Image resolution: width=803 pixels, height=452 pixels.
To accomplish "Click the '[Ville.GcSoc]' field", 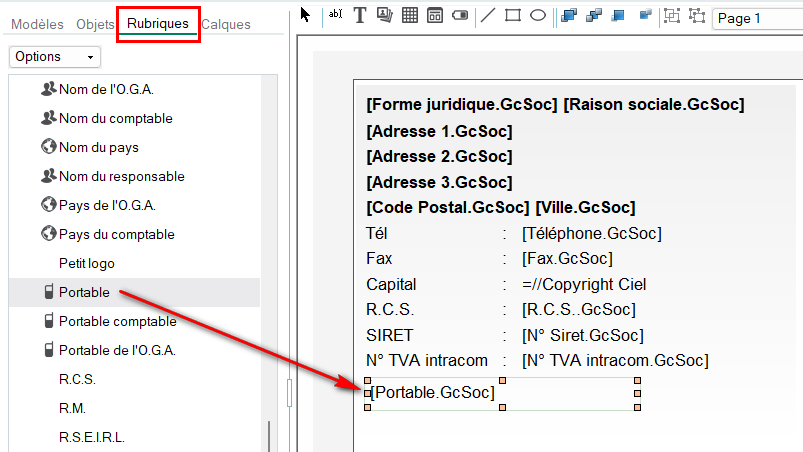I will tap(585, 207).
